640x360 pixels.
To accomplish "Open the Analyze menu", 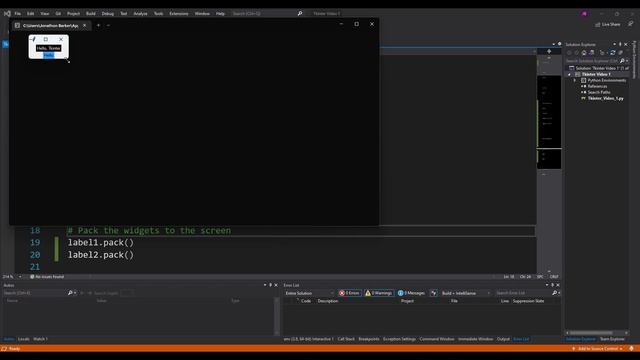I will tap(140, 13).
